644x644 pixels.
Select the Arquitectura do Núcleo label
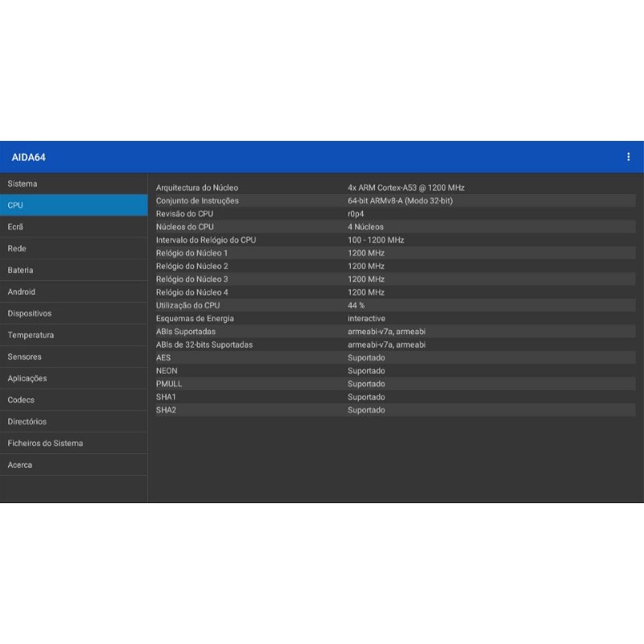pyautogui.click(x=196, y=188)
